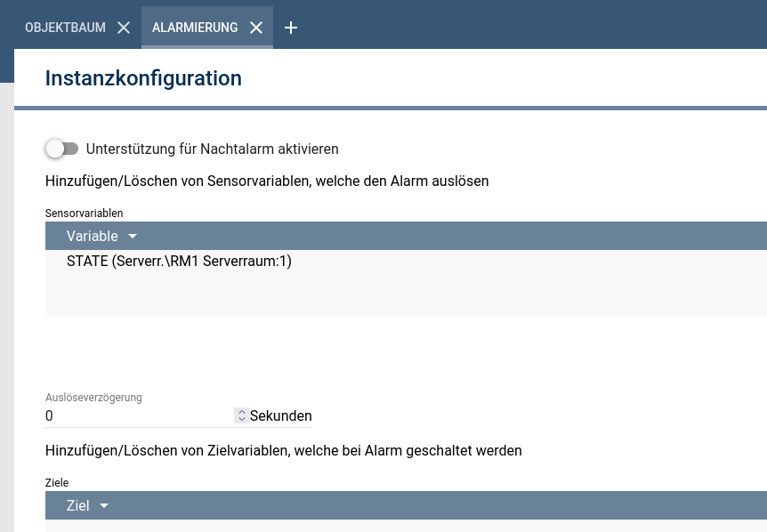
Task: Close the OBJEKTBAUM tab
Action: [x=124, y=28]
